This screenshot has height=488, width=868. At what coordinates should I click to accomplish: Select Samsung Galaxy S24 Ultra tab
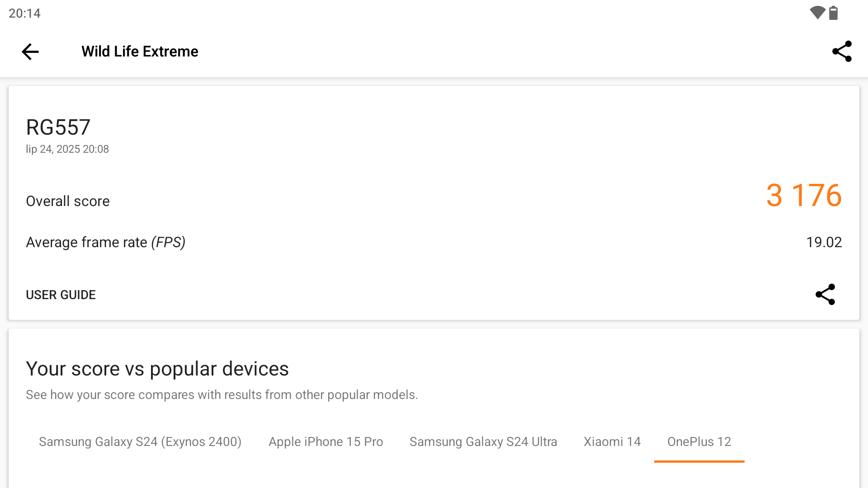tap(483, 442)
